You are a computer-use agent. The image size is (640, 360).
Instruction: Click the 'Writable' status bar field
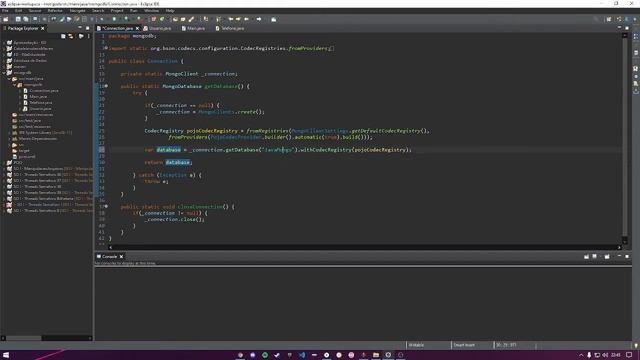tap(416, 345)
